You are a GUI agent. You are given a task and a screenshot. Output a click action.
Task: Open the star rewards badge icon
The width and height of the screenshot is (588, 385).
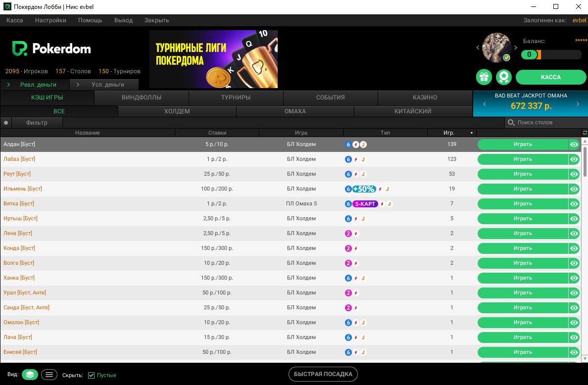coord(504,77)
